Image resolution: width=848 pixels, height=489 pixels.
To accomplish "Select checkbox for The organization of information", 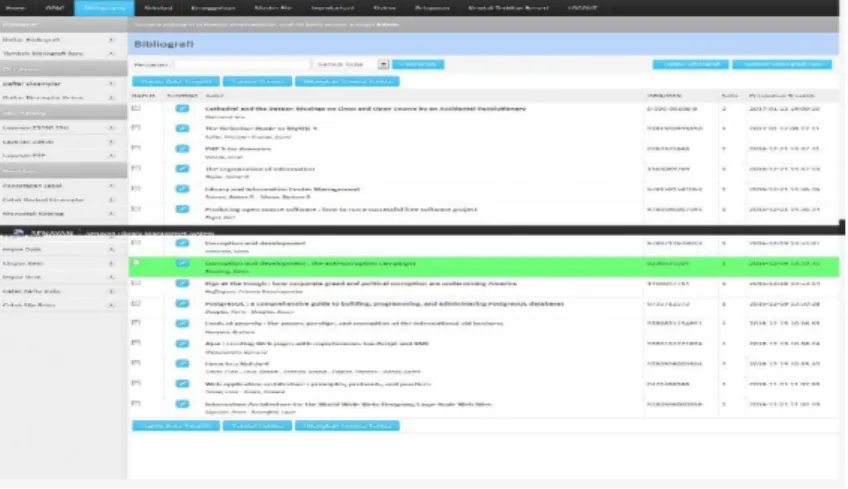I will tap(136, 168).
